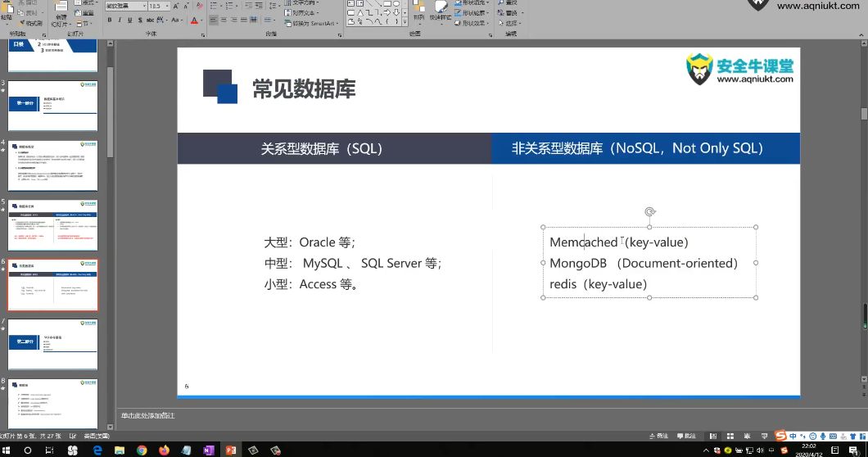868x457 pixels.
Task: Click the notes pane placeholder text
Action: [147, 415]
